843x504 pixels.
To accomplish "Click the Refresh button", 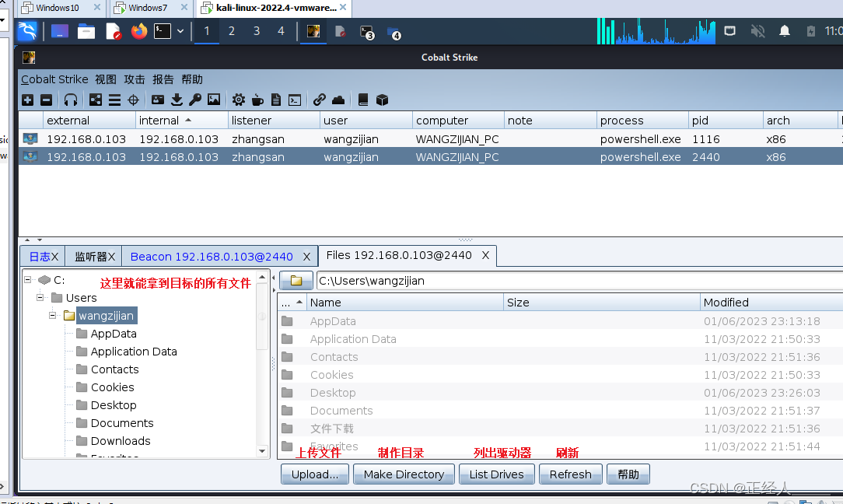I will (x=570, y=474).
